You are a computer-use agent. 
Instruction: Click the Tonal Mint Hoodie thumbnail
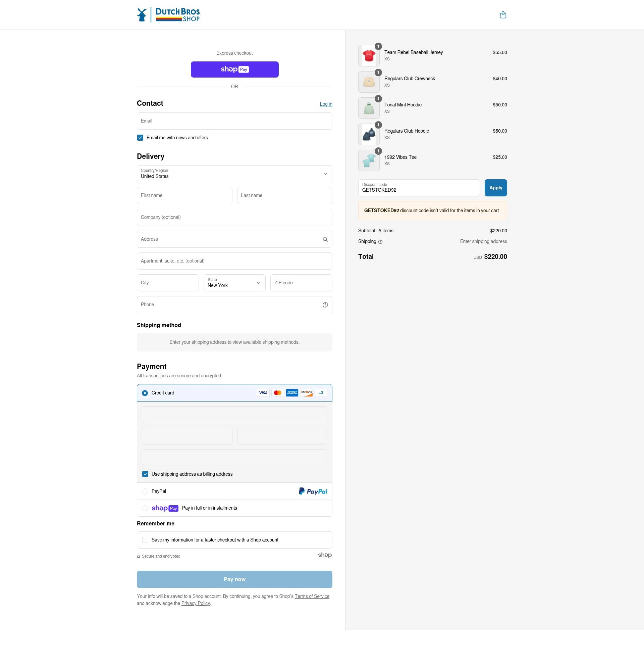click(369, 108)
